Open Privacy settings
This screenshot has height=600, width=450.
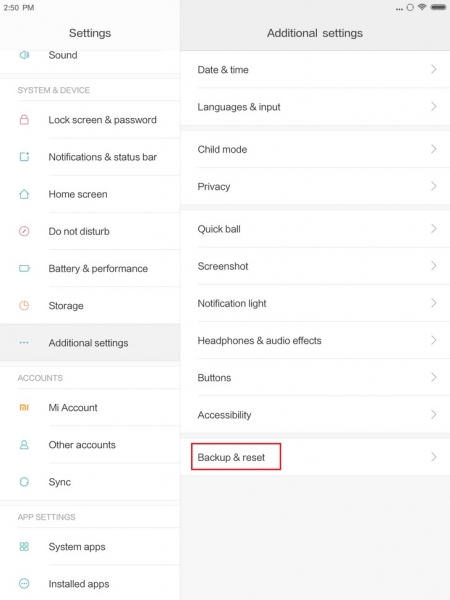click(x=315, y=186)
